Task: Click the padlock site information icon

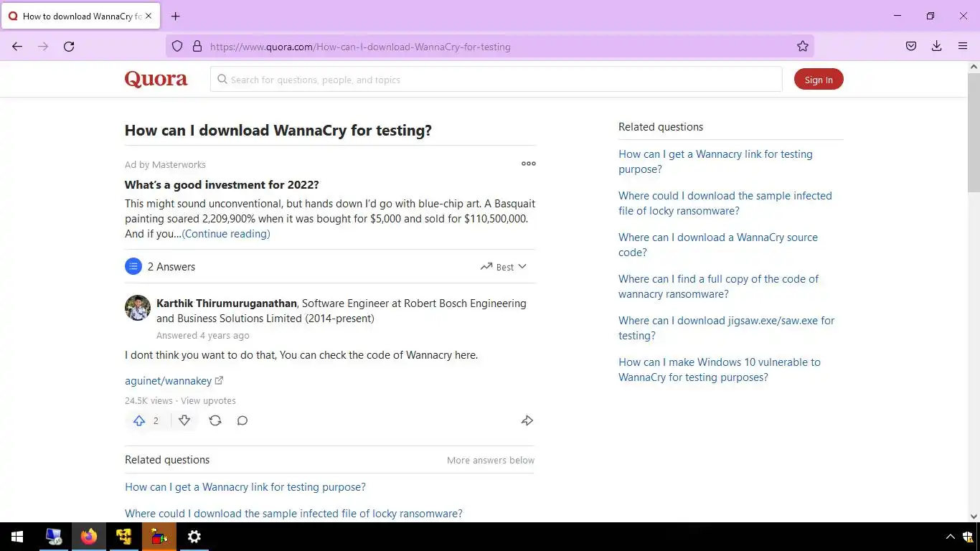Action: 197,47
